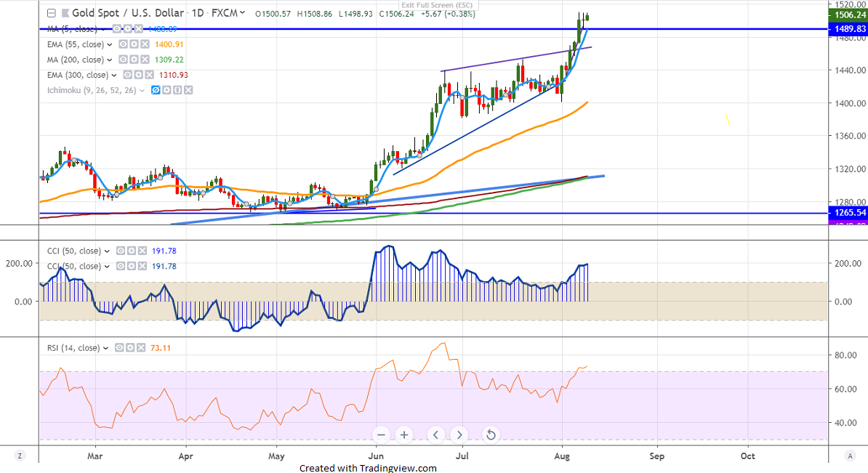The height and width of the screenshot is (473, 868).
Task: Hide the MA (200, close) indicator
Action: point(124,60)
